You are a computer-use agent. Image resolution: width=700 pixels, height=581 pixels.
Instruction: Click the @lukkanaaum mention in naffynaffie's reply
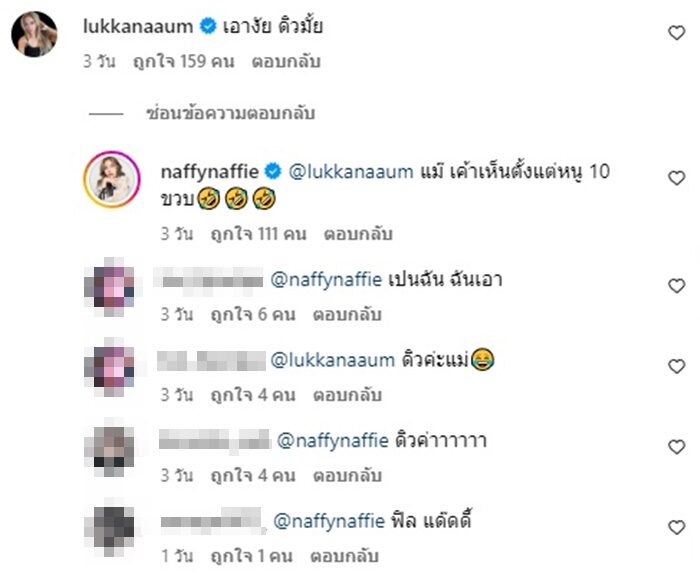[351, 171]
